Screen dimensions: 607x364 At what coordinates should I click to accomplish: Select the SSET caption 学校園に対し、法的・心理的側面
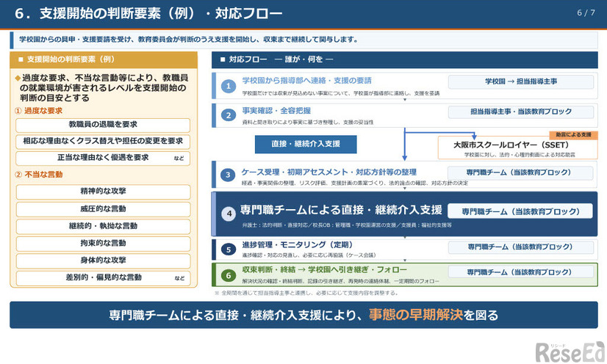520,155
